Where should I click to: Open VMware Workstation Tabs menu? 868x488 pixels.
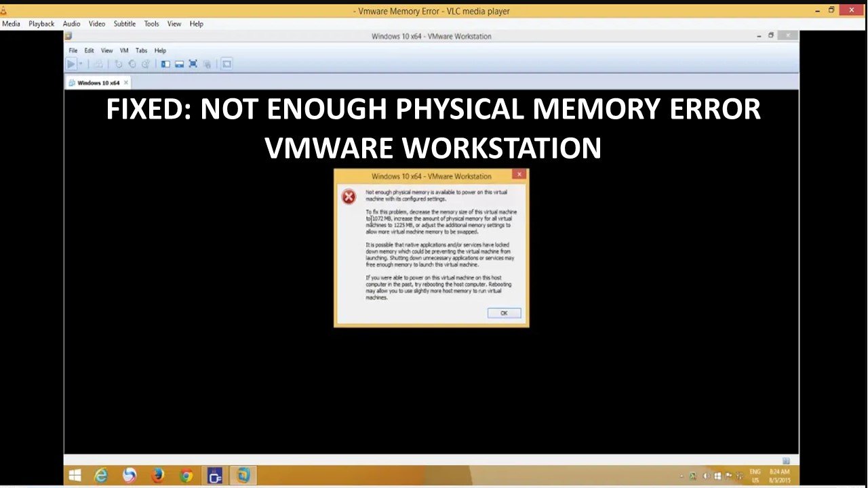[141, 51]
